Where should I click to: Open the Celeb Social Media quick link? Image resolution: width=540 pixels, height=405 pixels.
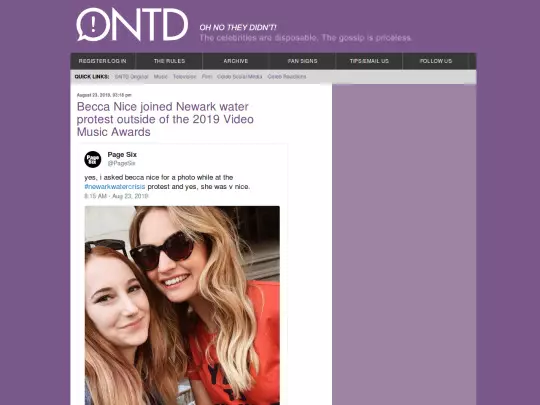pyautogui.click(x=240, y=76)
